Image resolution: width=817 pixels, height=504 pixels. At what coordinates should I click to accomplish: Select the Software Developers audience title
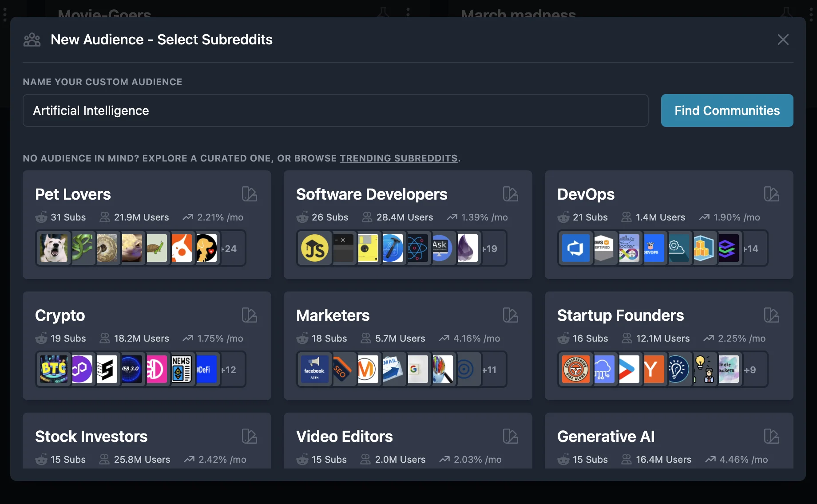(372, 194)
